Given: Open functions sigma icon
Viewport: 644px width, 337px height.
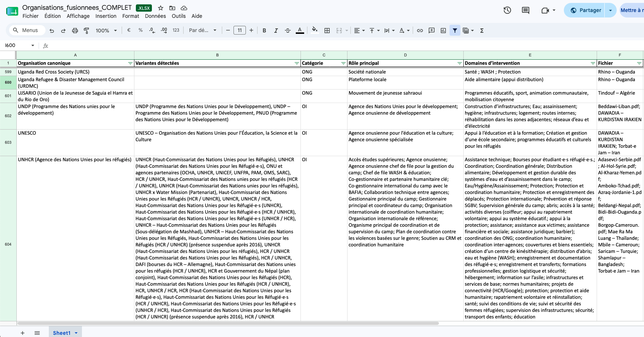Looking at the screenshot, I should click(482, 31).
